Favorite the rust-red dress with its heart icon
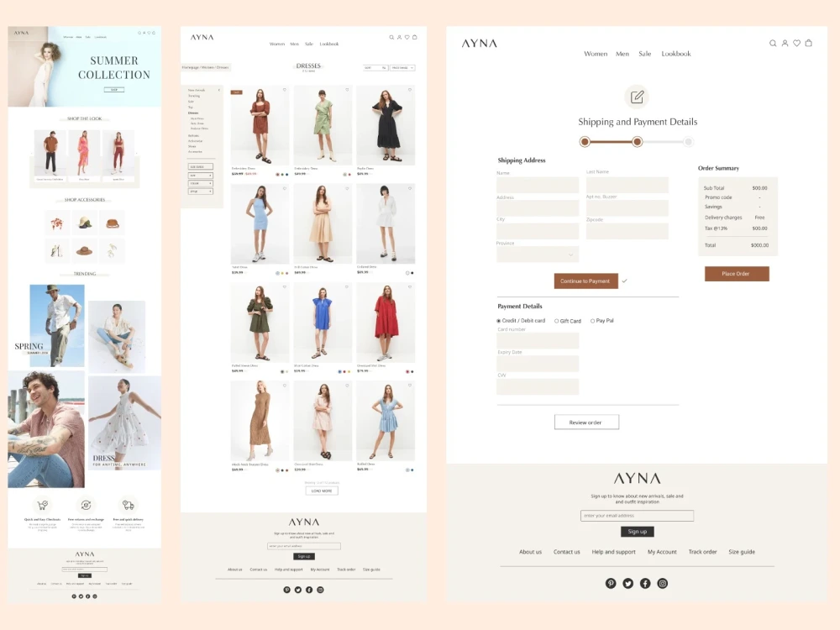Screen dimensions: 840x630 pyautogui.click(x=285, y=90)
